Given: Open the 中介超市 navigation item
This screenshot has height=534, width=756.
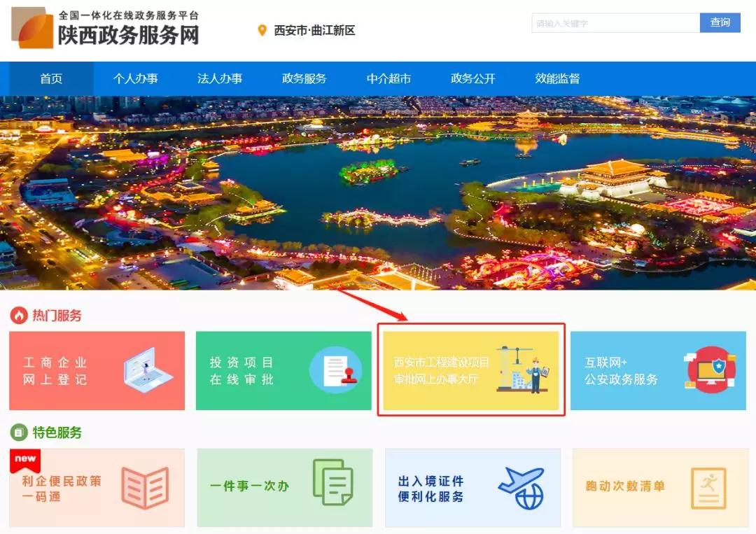Looking at the screenshot, I should [x=388, y=79].
